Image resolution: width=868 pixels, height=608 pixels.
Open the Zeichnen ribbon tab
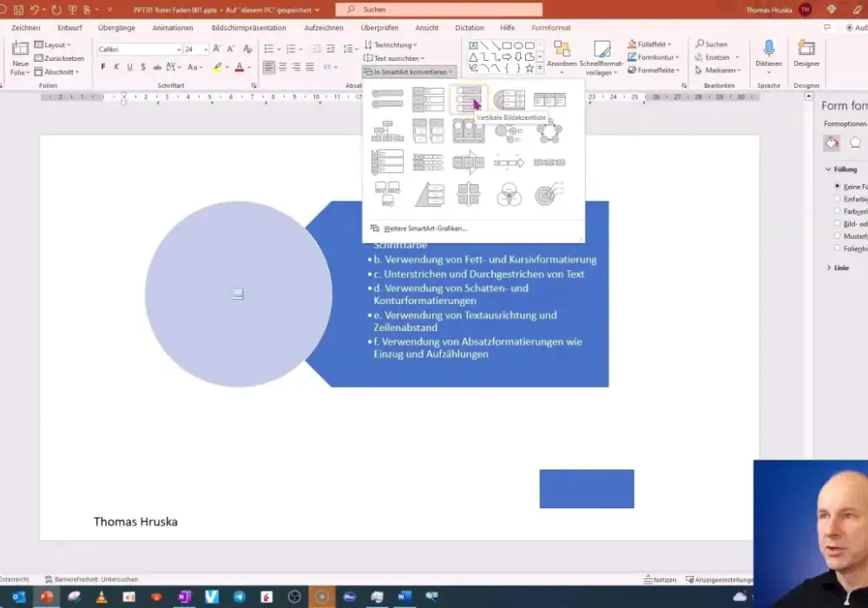coord(25,28)
